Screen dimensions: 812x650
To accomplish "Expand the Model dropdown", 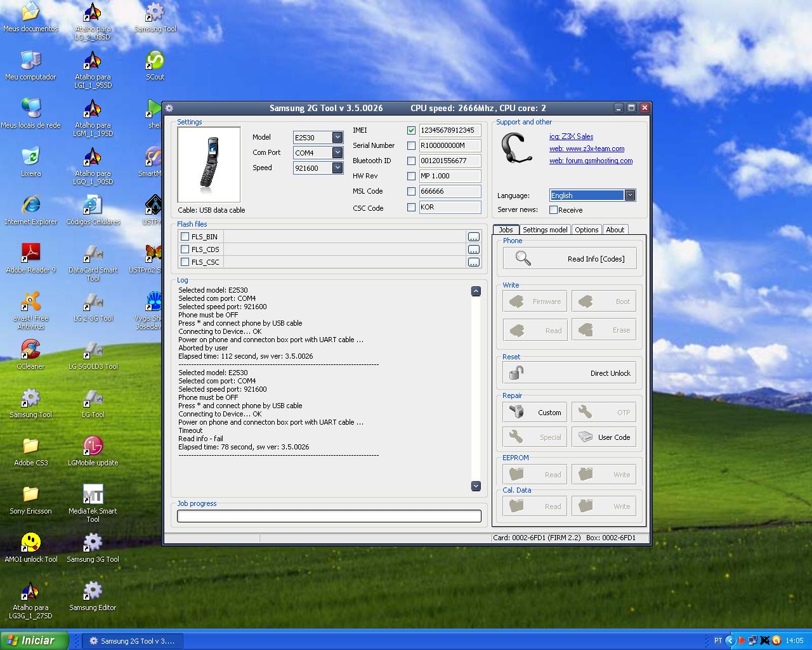I will [337, 137].
